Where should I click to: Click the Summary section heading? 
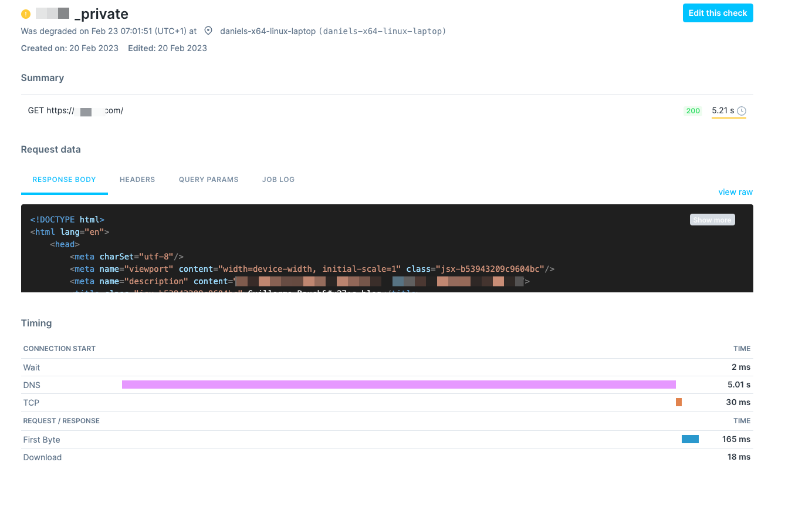[42, 78]
